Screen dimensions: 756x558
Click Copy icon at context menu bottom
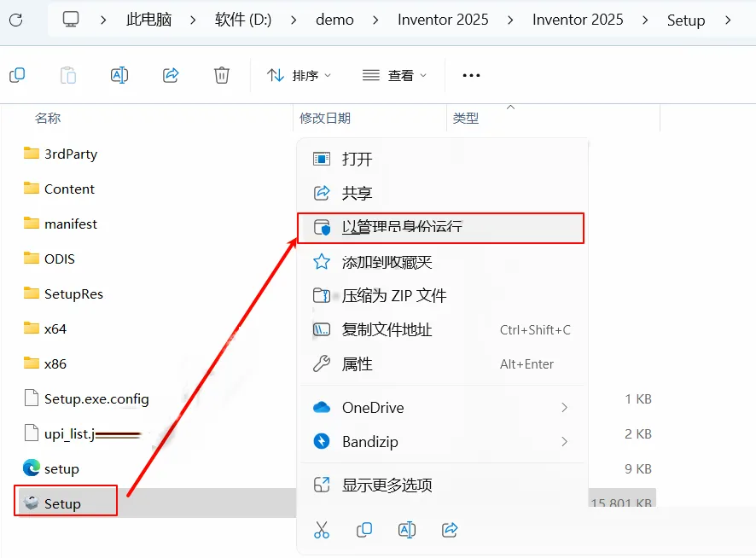(364, 530)
